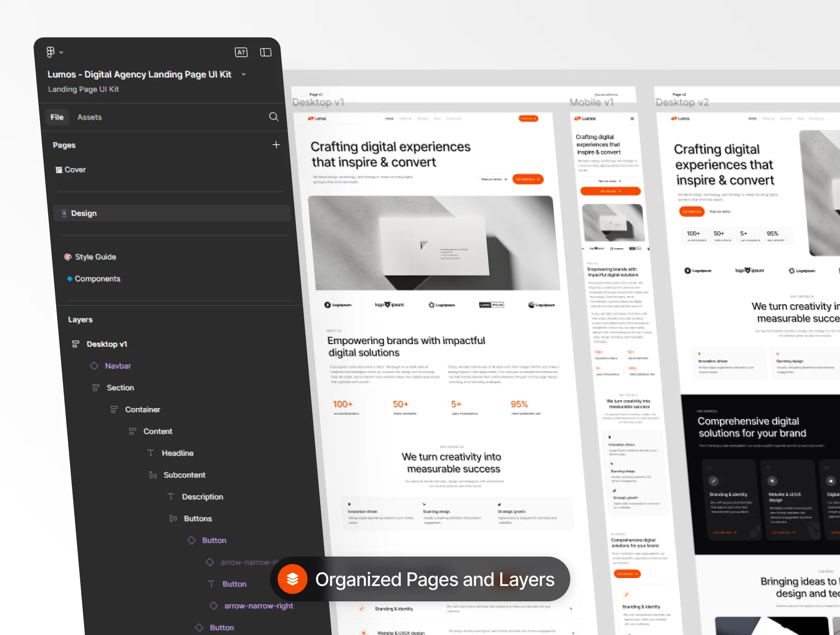Switch to the Assets tab
The image size is (840, 635).
(x=90, y=117)
